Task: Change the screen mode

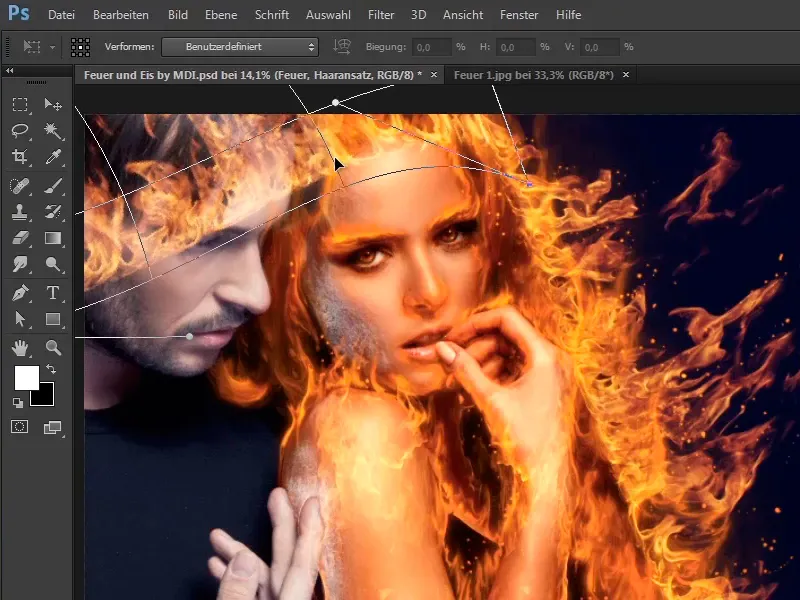Action: (52, 427)
